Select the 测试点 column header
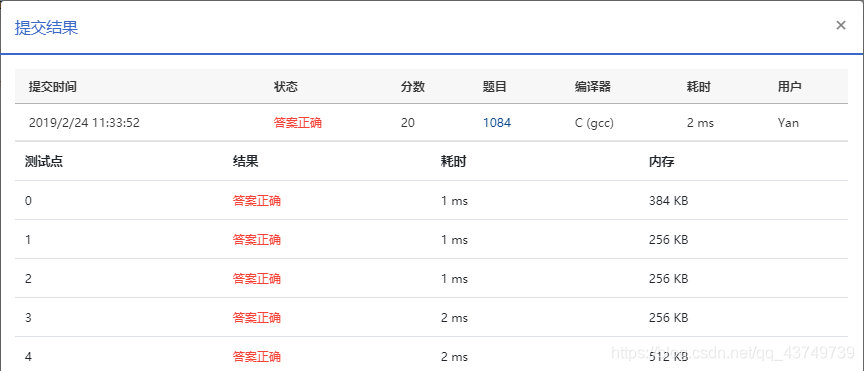864x371 pixels. 44,162
